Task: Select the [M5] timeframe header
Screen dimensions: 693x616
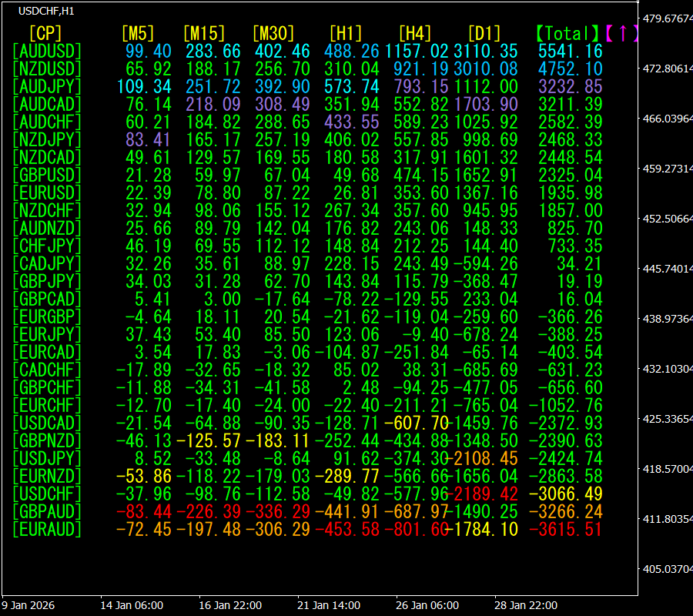Action: tap(138, 33)
